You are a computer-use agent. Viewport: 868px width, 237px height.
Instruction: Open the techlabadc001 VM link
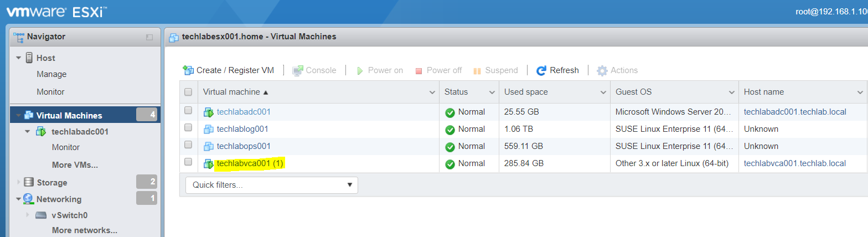click(244, 112)
